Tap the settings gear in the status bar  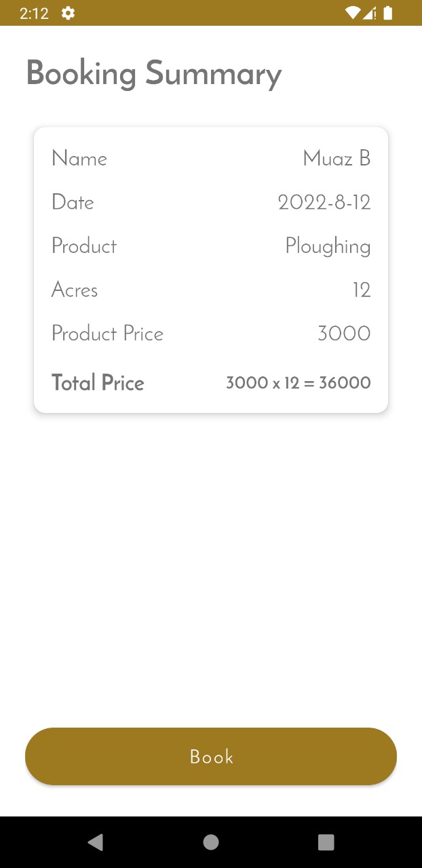coord(68,13)
